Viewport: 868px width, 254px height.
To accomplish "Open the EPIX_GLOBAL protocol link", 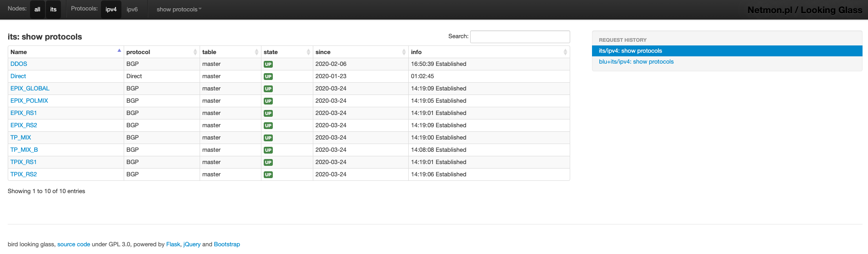I will point(30,89).
